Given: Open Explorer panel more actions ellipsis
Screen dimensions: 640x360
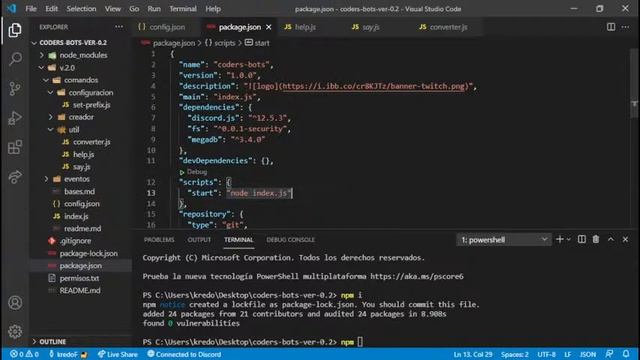Looking at the screenshot, I should coord(119,27).
